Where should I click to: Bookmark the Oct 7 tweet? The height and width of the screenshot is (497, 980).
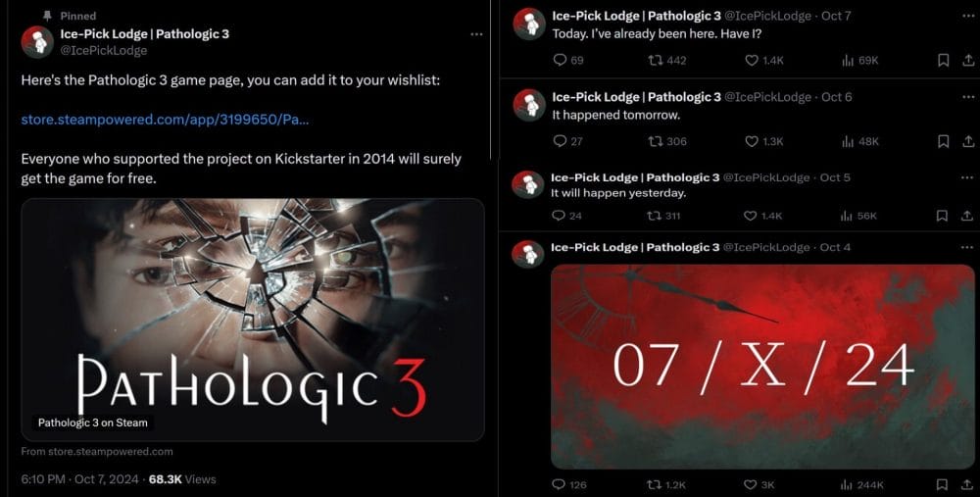943,60
